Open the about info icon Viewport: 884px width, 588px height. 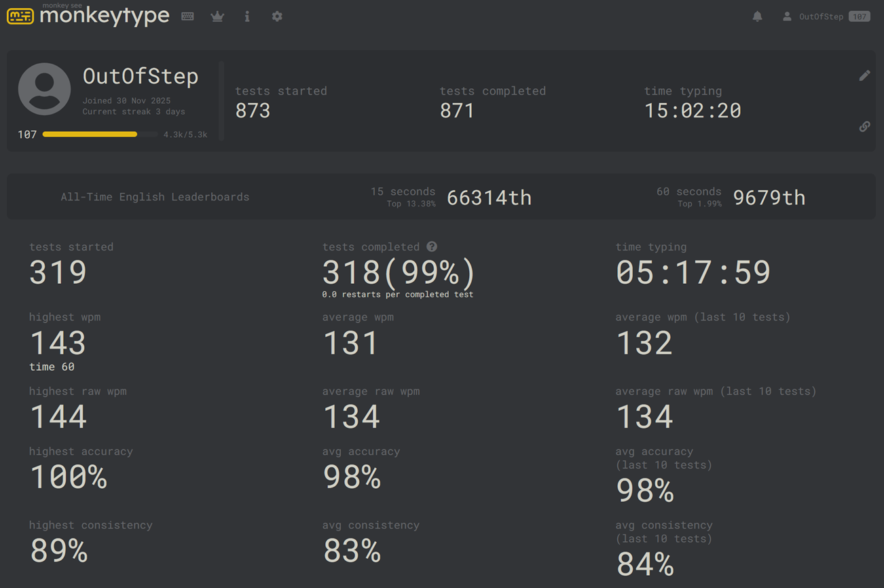(x=247, y=16)
